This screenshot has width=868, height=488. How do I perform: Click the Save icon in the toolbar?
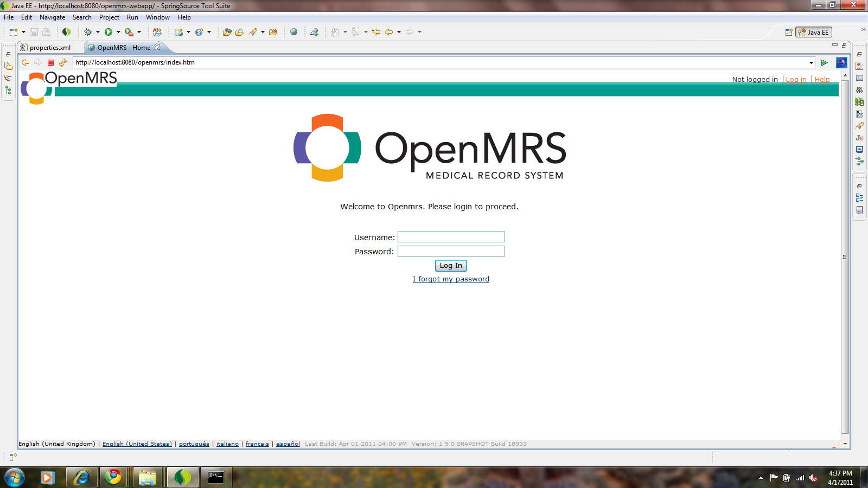coord(34,31)
